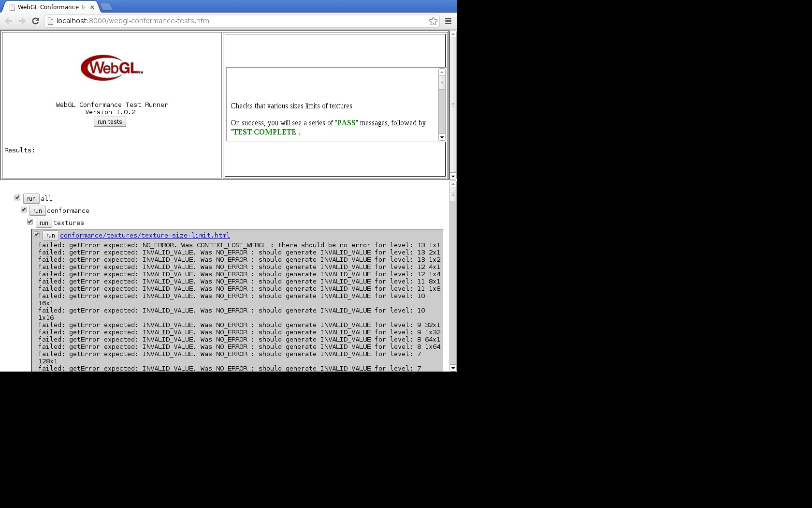Image resolution: width=812 pixels, height=508 pixels.
Task: Click the browser forward arrow
Action: (22, 21)
